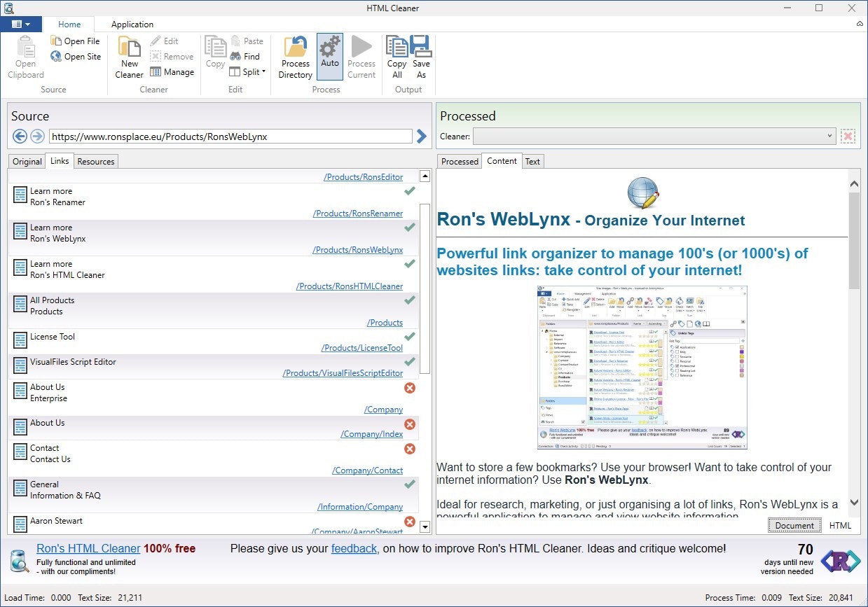Click the content pane scroll down arrow

[x=854, y=502]
